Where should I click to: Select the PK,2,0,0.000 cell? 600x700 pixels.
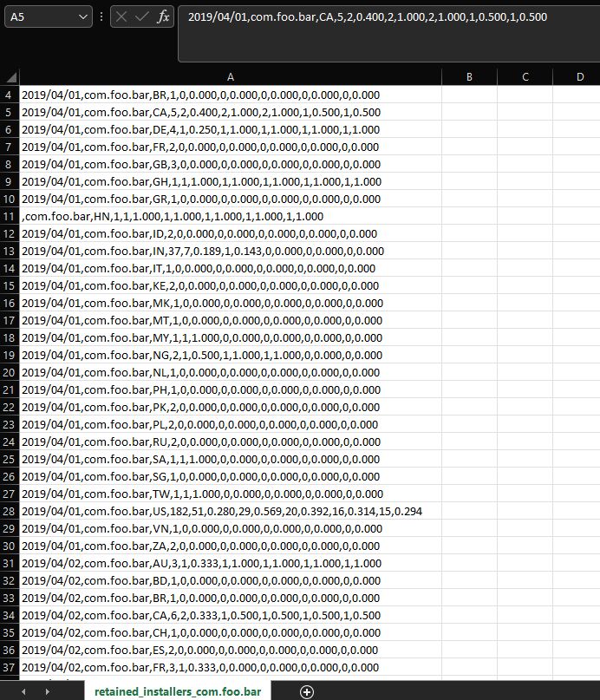point(231,407)
